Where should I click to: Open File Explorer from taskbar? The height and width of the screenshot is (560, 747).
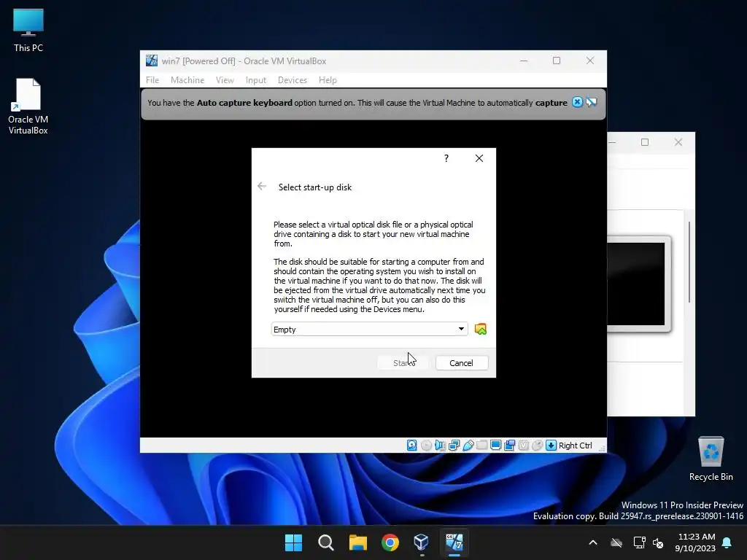357,542
